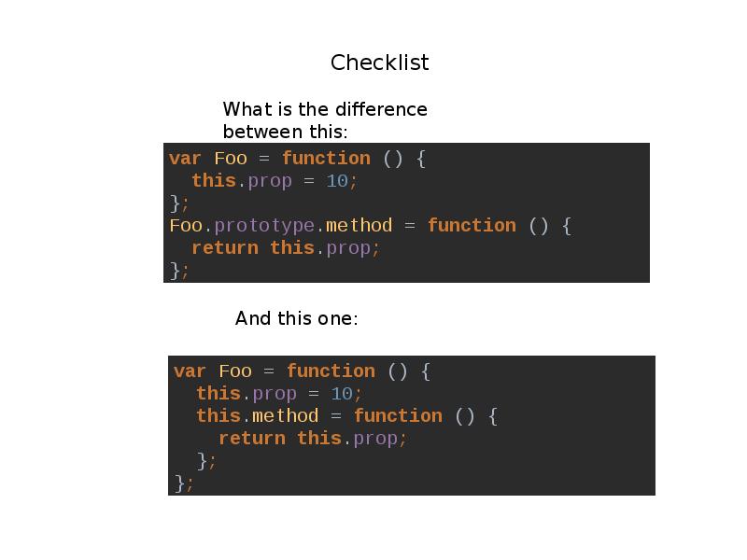The height and width of the screenshot is (560, 747).
Task: Click the function keyword after this.method
Action: [399, 415]
